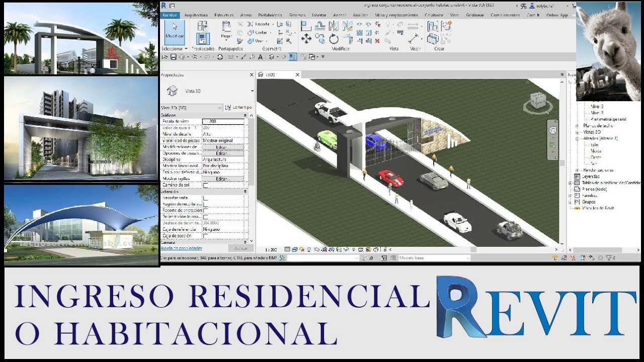
Task: Click the Save icon in quick access toolbar
Action: pos(173,57)
